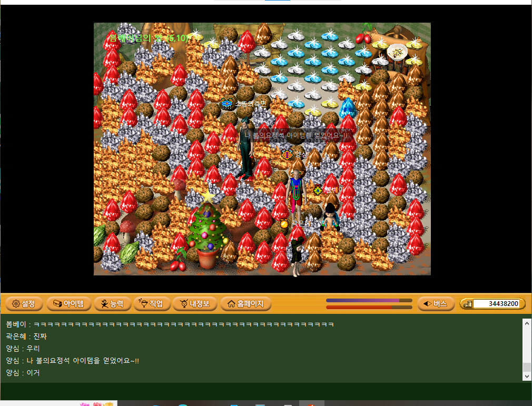Select the decorated Christmas tree
Image resolution: width=532 pixels, height=406 pixels.
point(208,229)
